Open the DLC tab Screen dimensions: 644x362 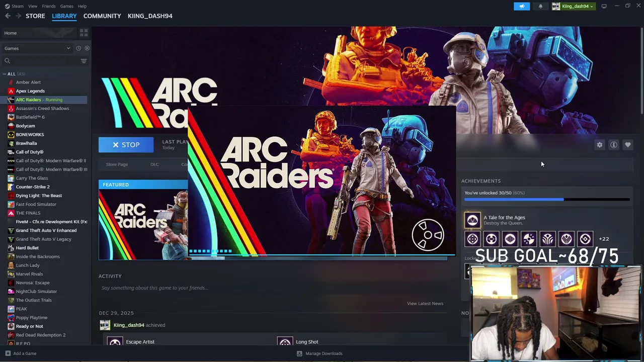click(154, 164)
